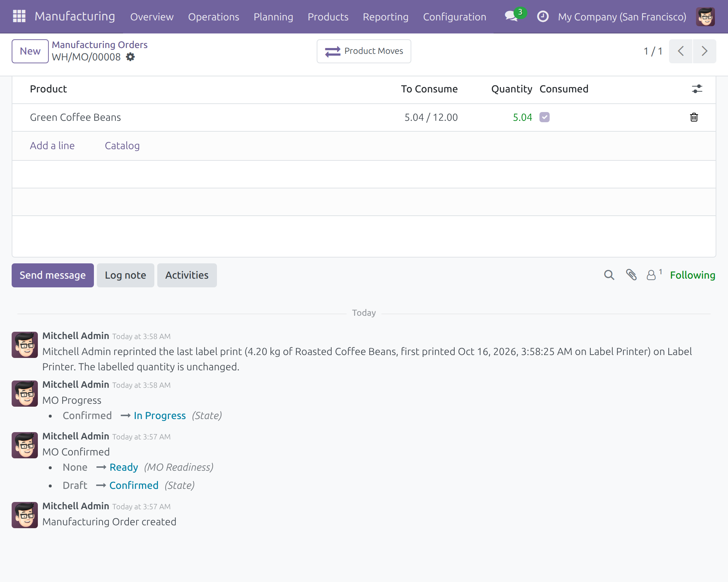This screenshot has height=582, width=728.
Task: Delete the Green Coffee Beans line
Action: 694,117
